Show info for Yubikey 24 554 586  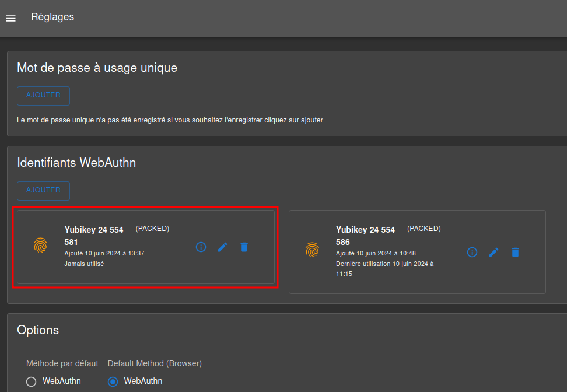pos(473,253)
